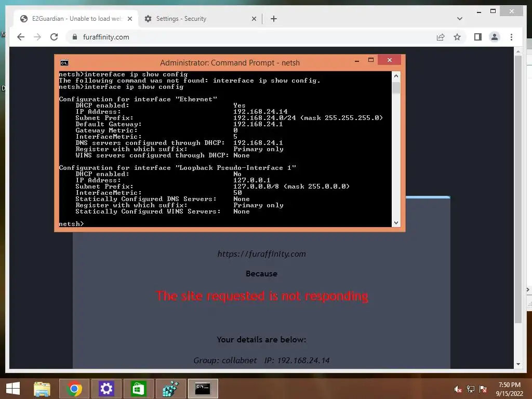
Task: Click the Loopback IP address 127.0.0.1
Action: [x=252, y=180]
